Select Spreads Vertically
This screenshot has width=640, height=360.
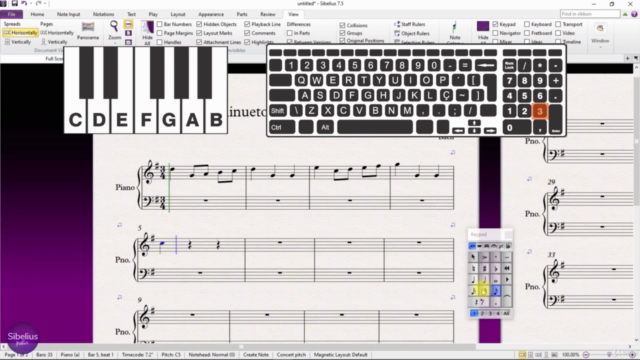click(x=18, y=42)
